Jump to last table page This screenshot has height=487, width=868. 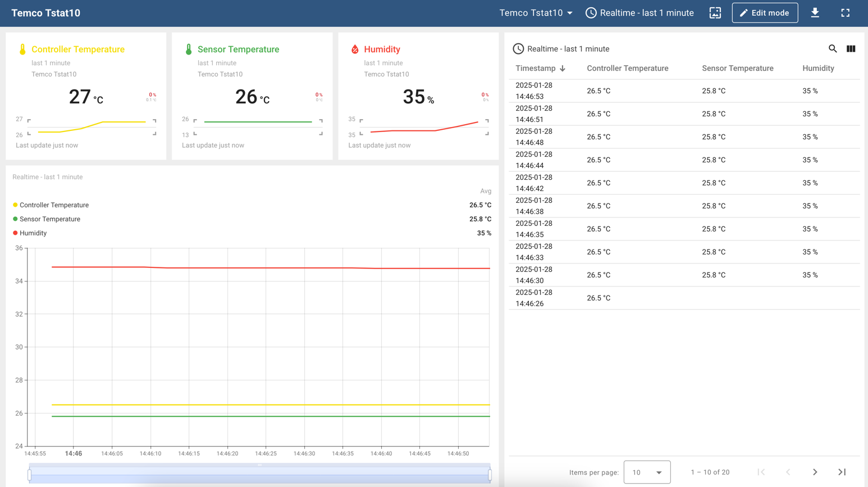tap(842, 472)
